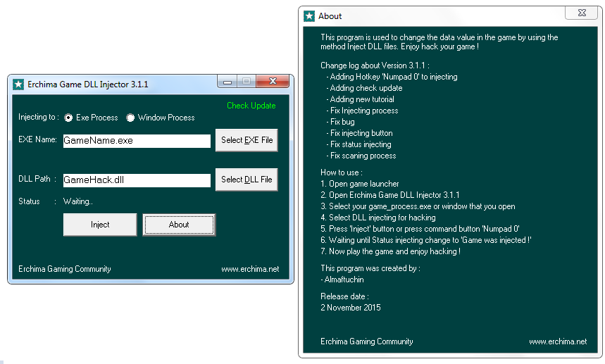
Task: Click the star icon in the injector title bar
Action: click(x=18, y=84)
